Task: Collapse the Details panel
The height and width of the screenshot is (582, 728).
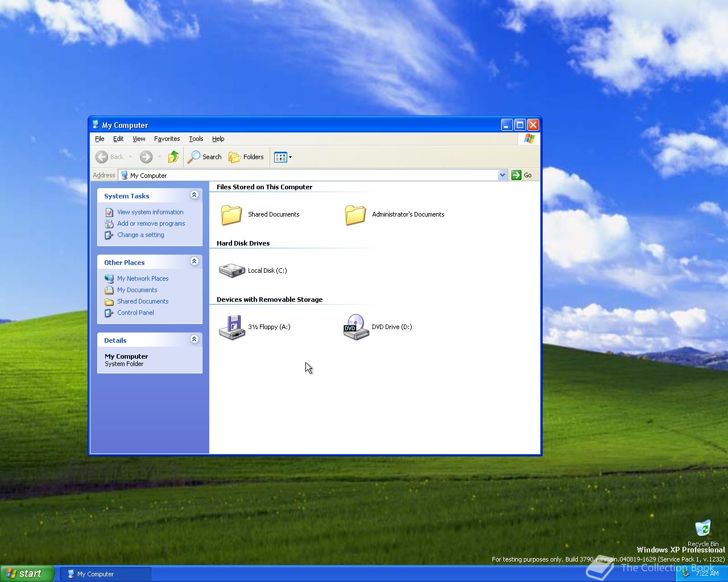Action: tap(194, 339)
